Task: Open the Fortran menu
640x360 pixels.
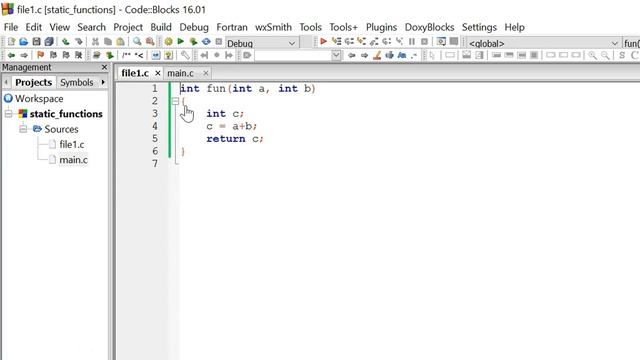Action: tap(232, 27)
